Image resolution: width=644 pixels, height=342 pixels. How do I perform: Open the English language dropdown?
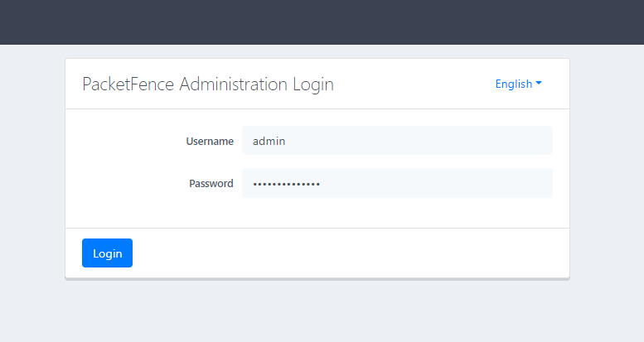click(x=518, y=84)
